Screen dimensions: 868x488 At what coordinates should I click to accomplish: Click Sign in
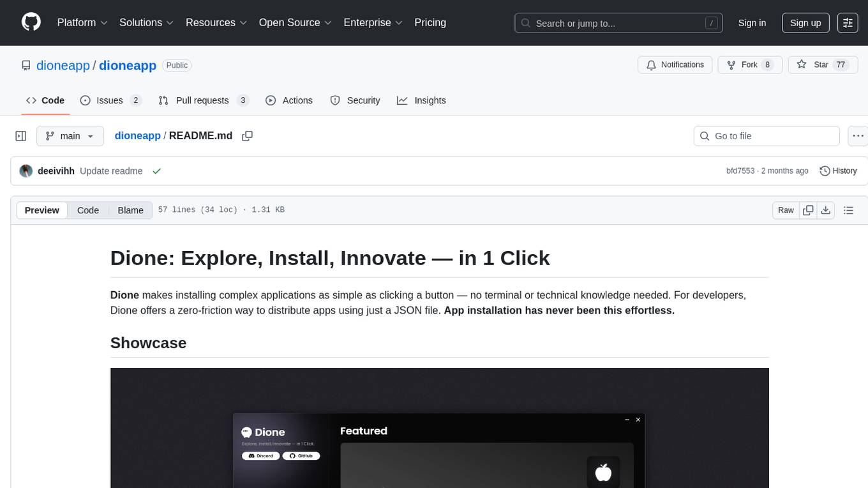752,22
